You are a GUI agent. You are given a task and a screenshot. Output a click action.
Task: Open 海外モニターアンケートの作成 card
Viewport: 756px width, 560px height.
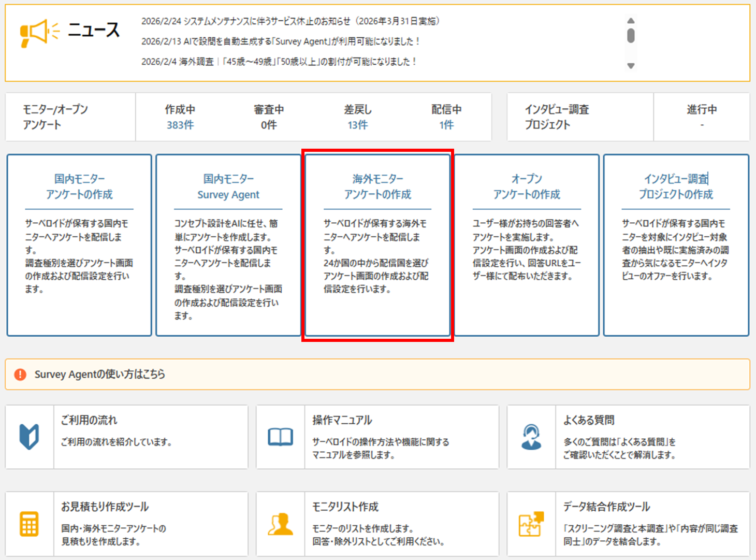(x=377, y=245)
